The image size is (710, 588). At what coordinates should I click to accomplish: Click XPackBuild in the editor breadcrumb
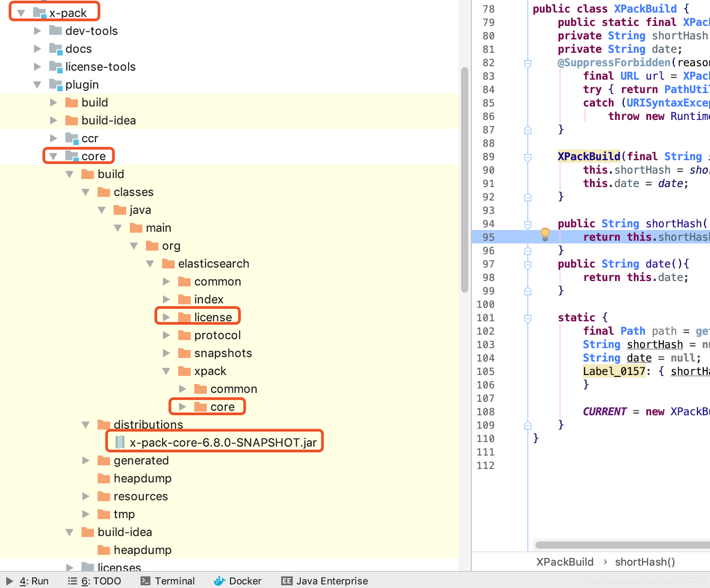565,562
